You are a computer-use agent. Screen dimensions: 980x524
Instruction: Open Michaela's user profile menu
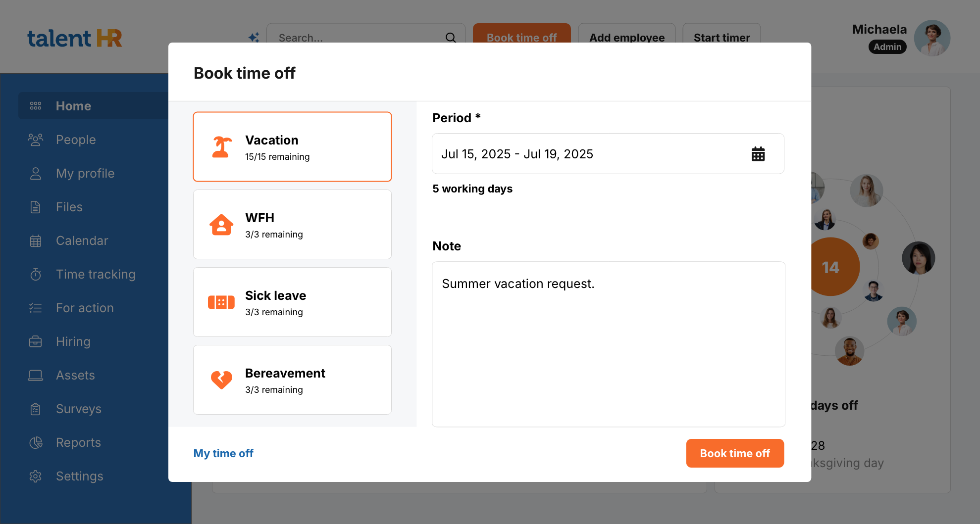tap(931, 38)
